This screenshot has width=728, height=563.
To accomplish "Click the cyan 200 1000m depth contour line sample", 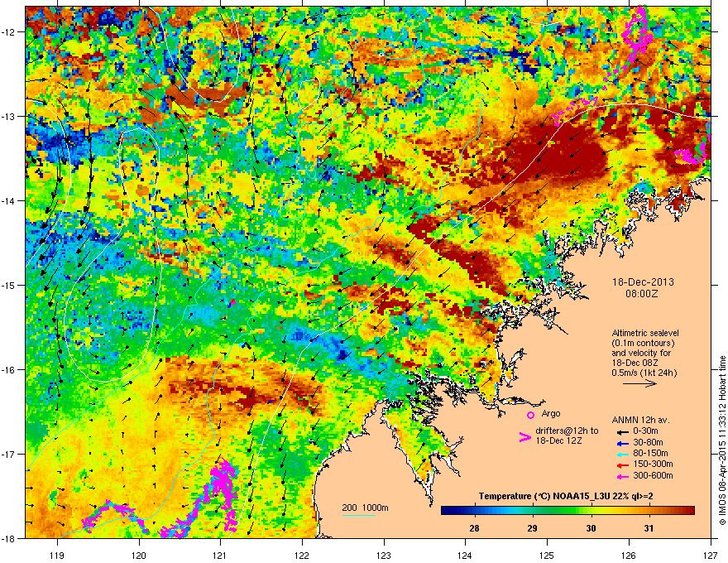I will (359, 515).
